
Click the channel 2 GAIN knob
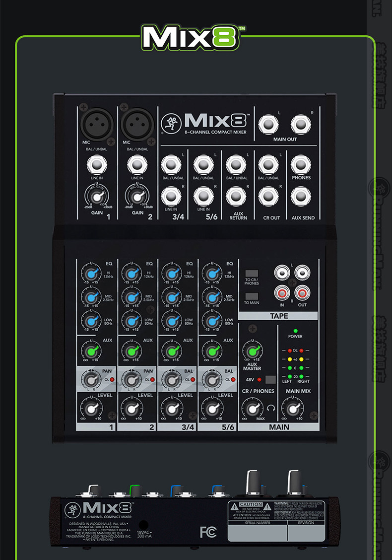point(137,197)
